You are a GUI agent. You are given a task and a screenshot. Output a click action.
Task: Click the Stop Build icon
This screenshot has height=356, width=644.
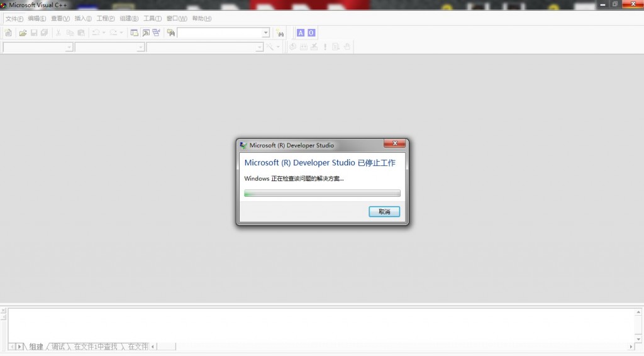tap(314, 47)
